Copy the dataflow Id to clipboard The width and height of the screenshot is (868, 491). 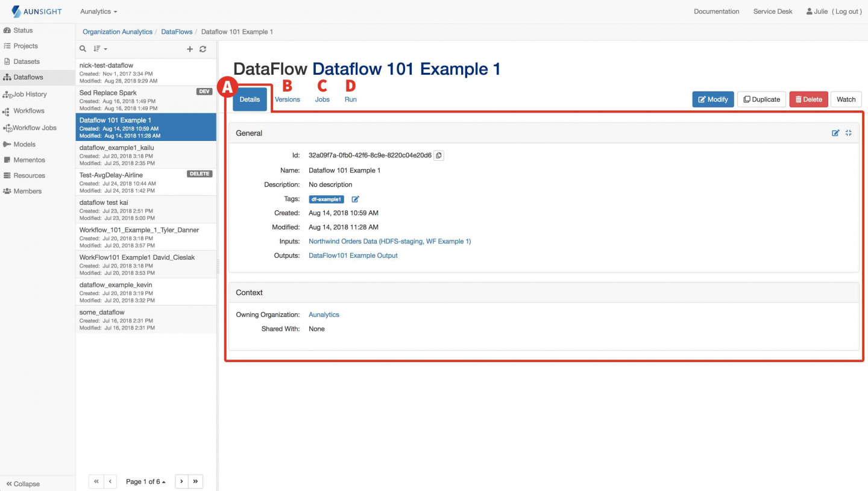point(439,155)
